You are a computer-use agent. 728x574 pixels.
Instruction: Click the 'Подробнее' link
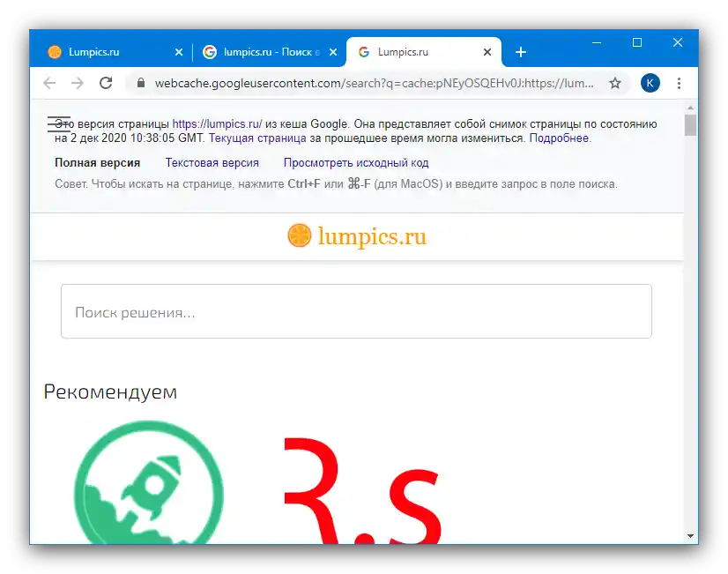[559, 138]
